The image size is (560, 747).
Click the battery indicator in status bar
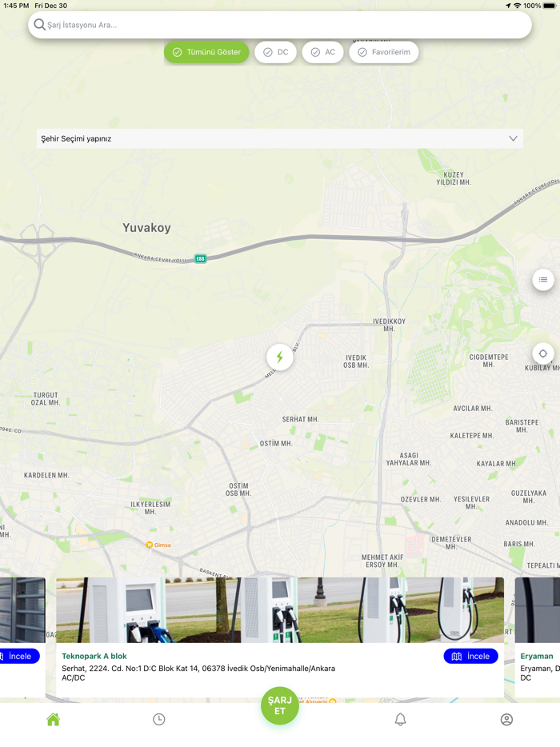[x=549, y=6]
